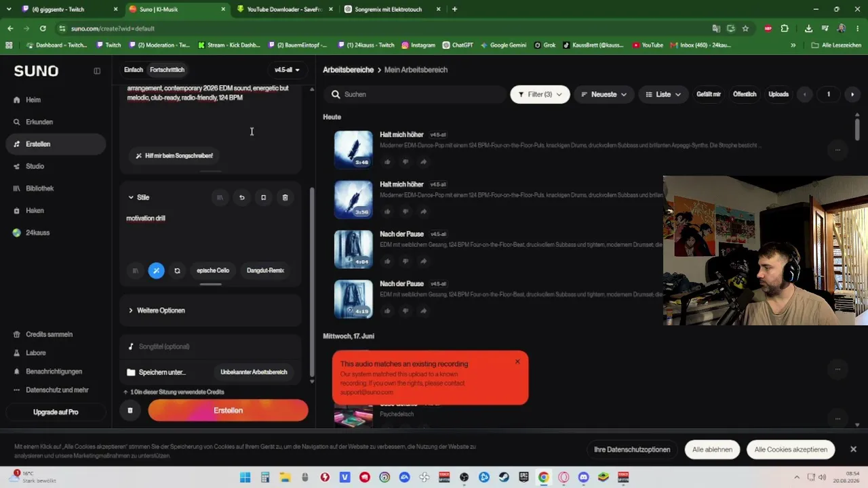Go to the previous page of songs
868x488 pixels.
[x=805, y=94]
